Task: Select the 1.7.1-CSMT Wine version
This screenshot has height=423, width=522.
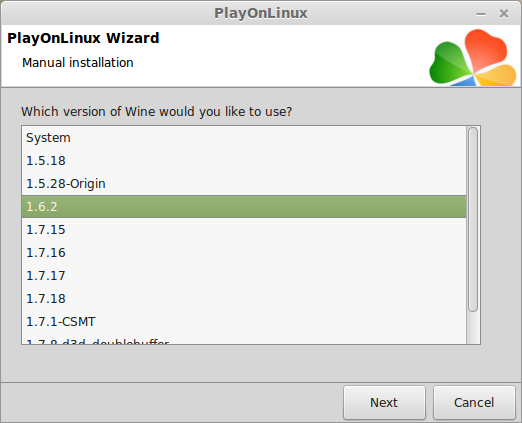Action: tap(244, 322)
